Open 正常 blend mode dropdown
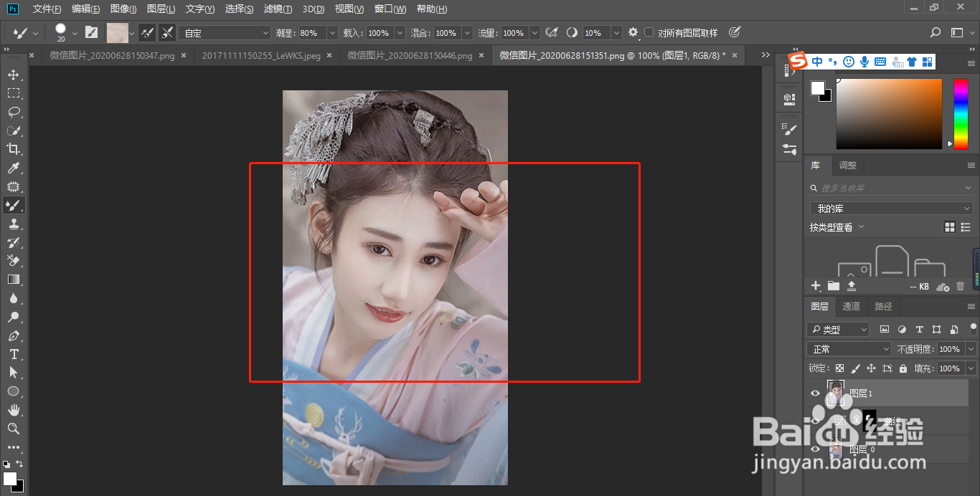The image size is (980, 496). (x=849, y=349)
